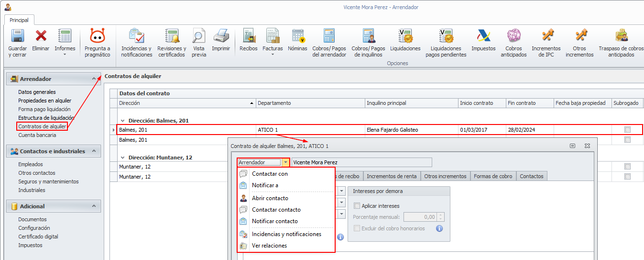Image resolution: width=644 pixels, height=260 pixels.
Task: Collapse Contactos e industriales sidebar section
Action: [x=94, y=151]
